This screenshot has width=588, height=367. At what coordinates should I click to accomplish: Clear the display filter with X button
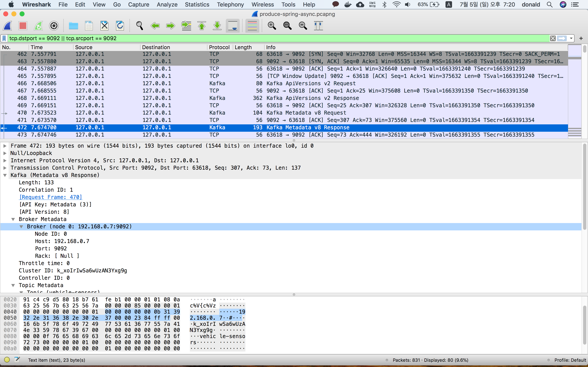tap(553, 38)
